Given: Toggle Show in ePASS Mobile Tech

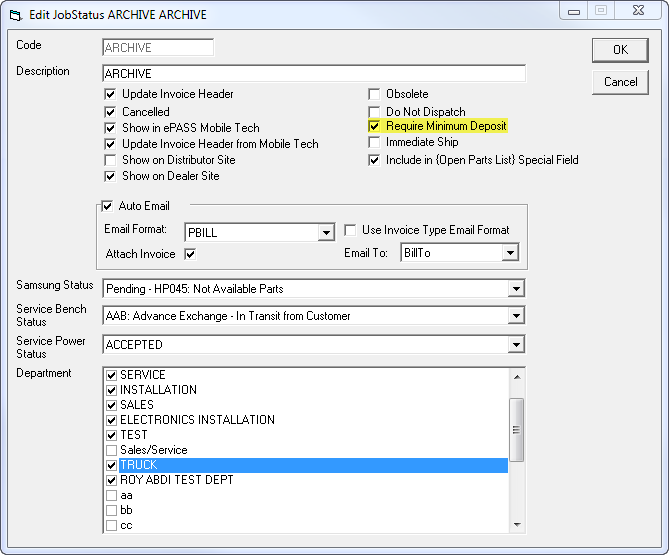Looking at the screenshot, I should click(110, 128).
